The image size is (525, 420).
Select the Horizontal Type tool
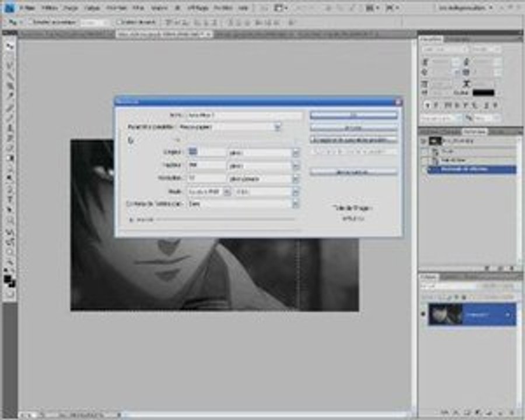pyautogui.click(x=10, y=199)
